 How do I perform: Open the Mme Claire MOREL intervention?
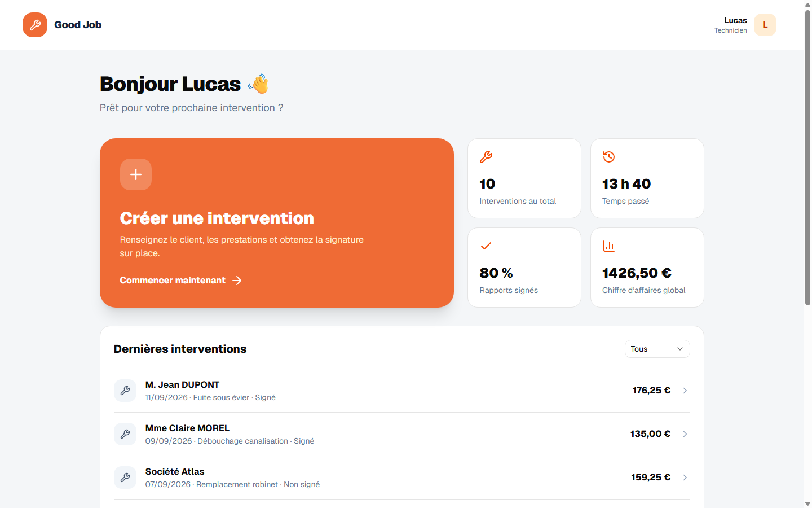pos(402,434)
